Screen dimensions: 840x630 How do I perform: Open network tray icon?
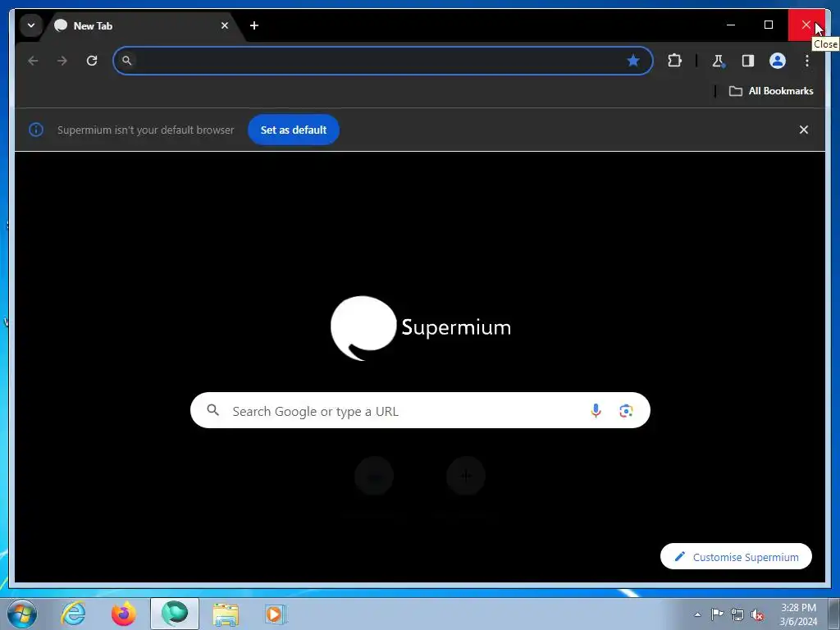[737, 614]
